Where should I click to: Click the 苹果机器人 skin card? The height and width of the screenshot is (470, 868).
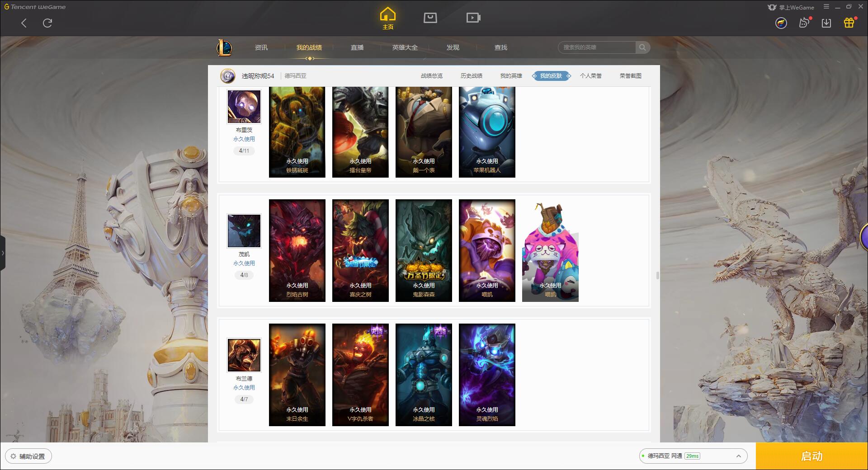coord(487,132)
